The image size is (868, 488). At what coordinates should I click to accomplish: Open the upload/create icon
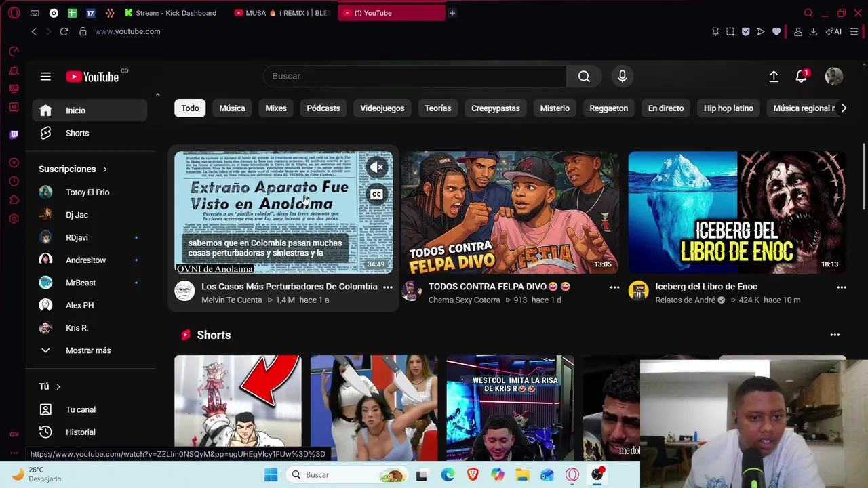[774, 77]
